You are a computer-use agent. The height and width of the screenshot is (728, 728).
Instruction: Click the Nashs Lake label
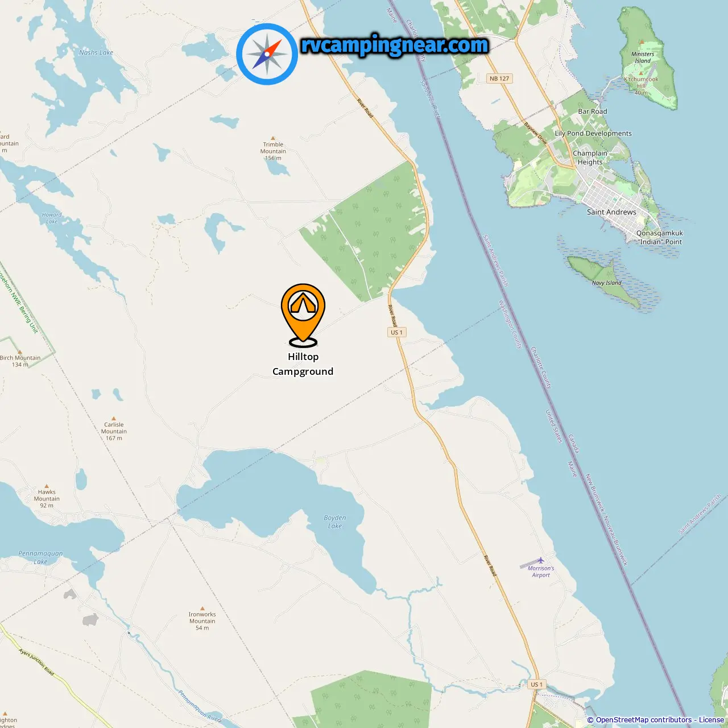pos(96,52)
